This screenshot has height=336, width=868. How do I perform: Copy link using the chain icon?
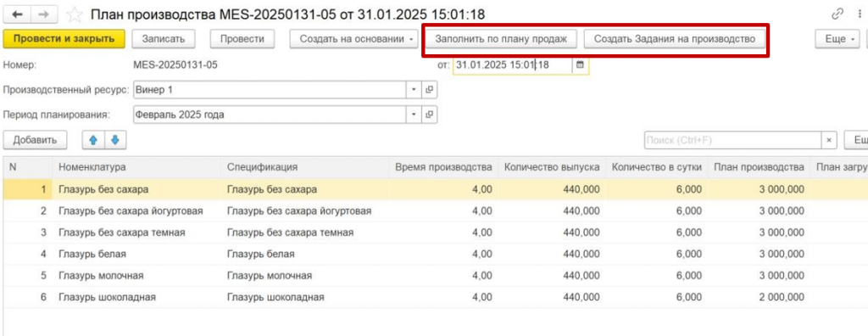click(x=837, y=14)
